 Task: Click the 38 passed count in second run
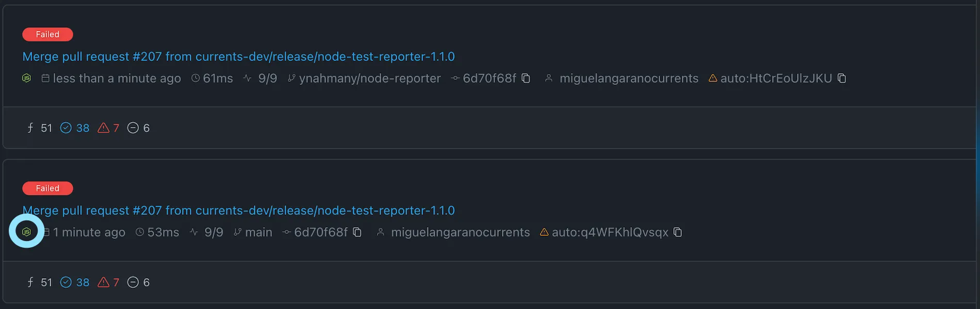click(x=83, y=282)
